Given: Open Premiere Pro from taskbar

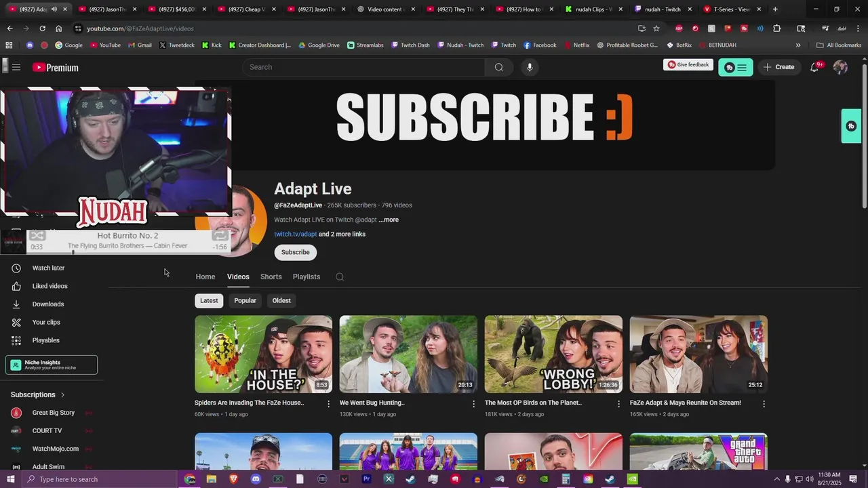Looking at the screenshot, I should 366,479.
